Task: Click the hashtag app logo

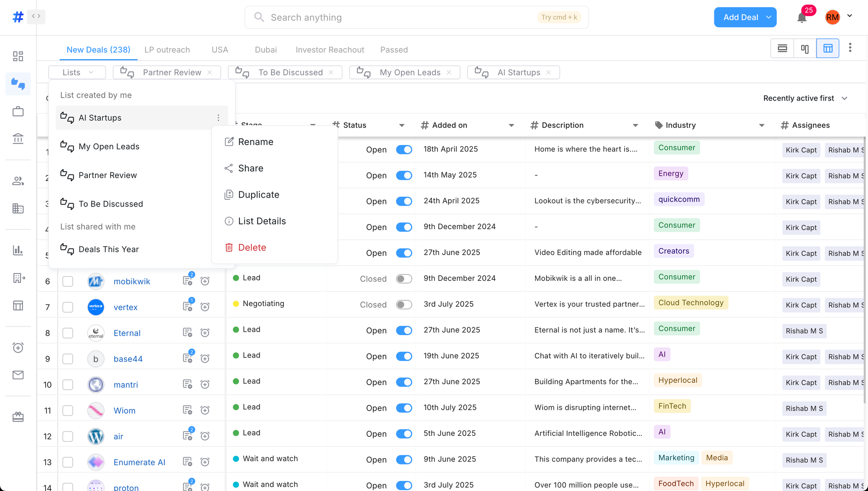Action: 18,17
